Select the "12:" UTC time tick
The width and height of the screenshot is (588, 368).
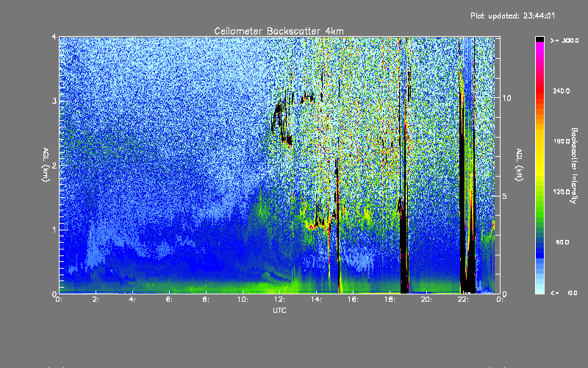pyautogui.click(x=280, y=300)
